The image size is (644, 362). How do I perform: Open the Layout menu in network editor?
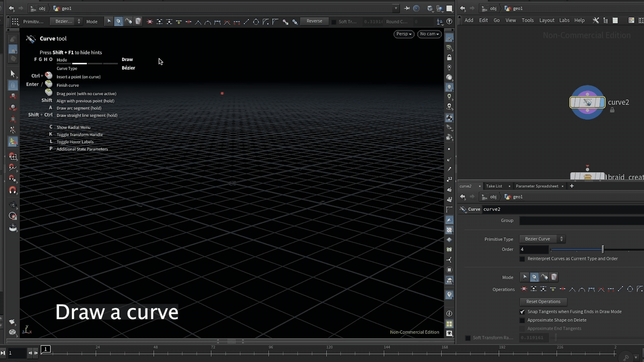tap(546, 20)
